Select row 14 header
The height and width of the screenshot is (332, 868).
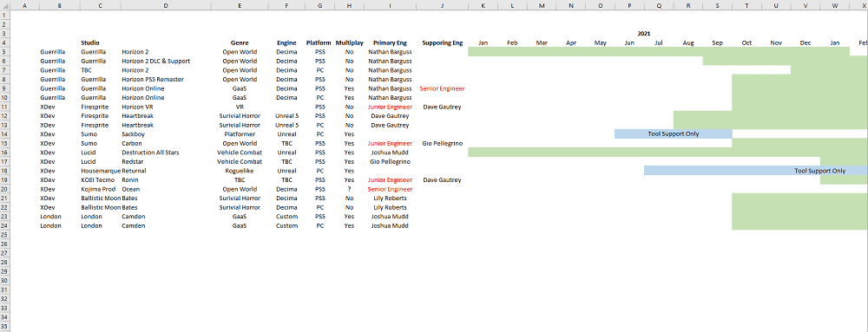(x=4, y=133)
